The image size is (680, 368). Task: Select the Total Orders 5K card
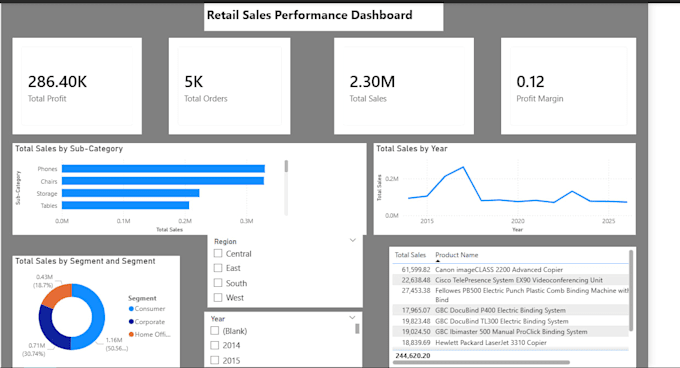click(x=229, y=86)
